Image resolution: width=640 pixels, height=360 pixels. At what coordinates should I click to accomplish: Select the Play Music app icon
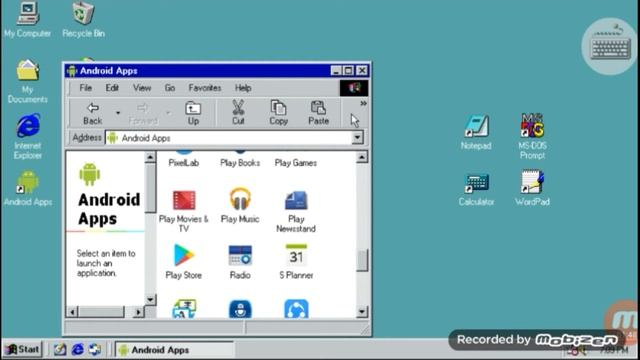[x=240, y=199]
